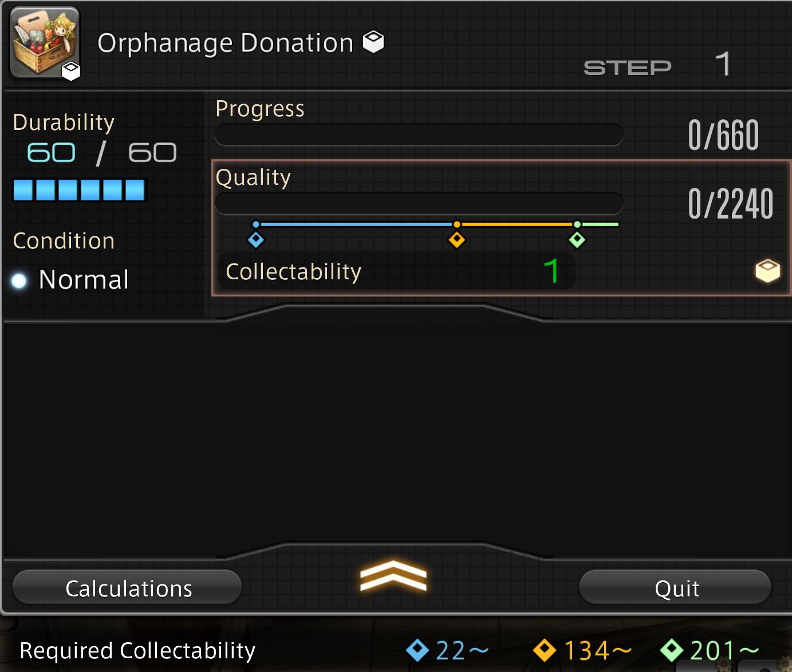
Task: Click the green diamond beside 201~
Action: [x=671, y=650]
